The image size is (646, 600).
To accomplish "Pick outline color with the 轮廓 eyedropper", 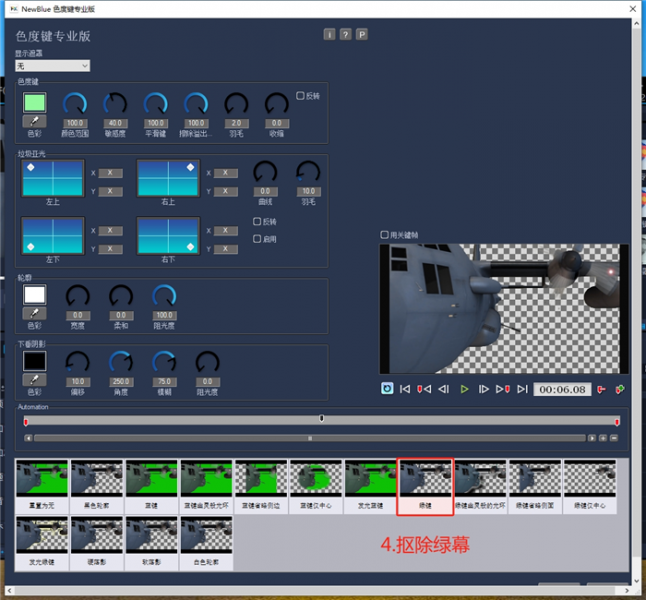I will click(35, 314).
